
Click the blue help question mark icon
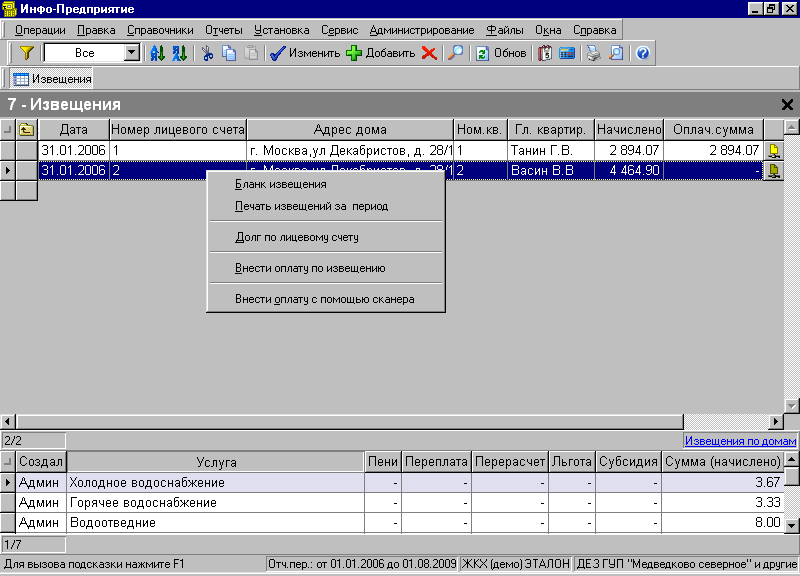point(643,53)
